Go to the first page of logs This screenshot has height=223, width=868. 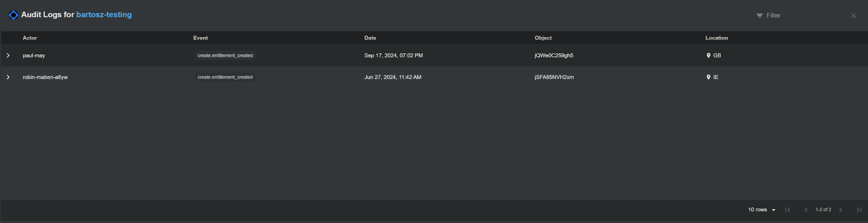(788, 210)
